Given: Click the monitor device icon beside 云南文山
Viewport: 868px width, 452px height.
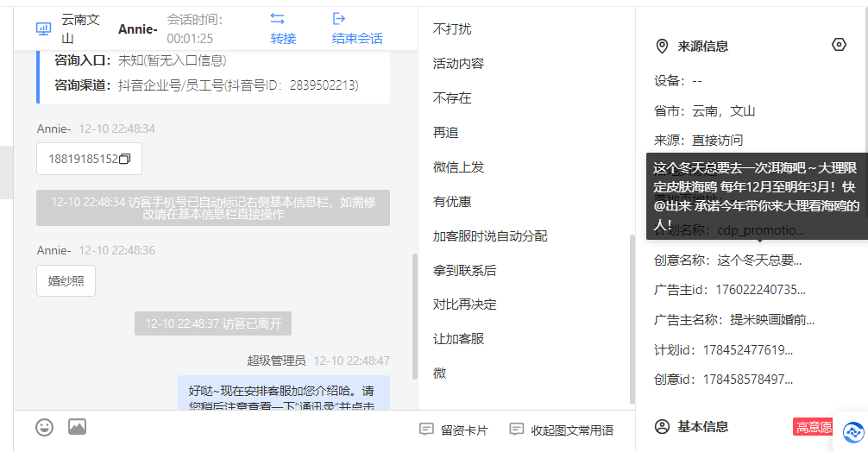Looking at the screenshot, I should pos(43,28).
